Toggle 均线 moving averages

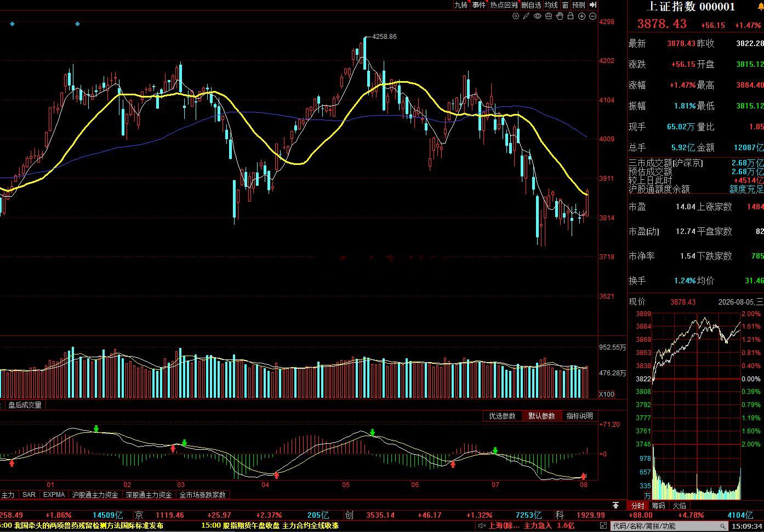pyautogui.click(x=551, y=5)
